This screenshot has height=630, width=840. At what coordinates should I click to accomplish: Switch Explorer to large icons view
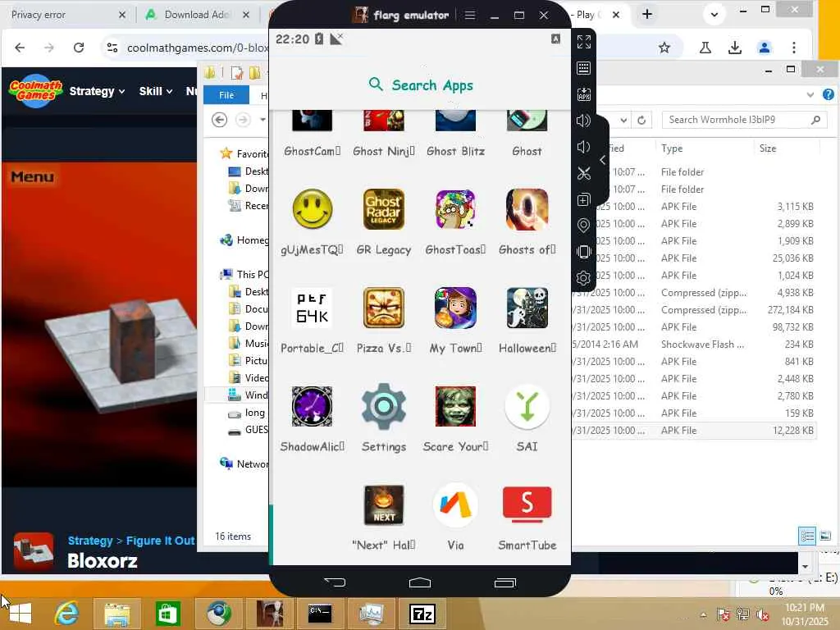pos(825,536)
